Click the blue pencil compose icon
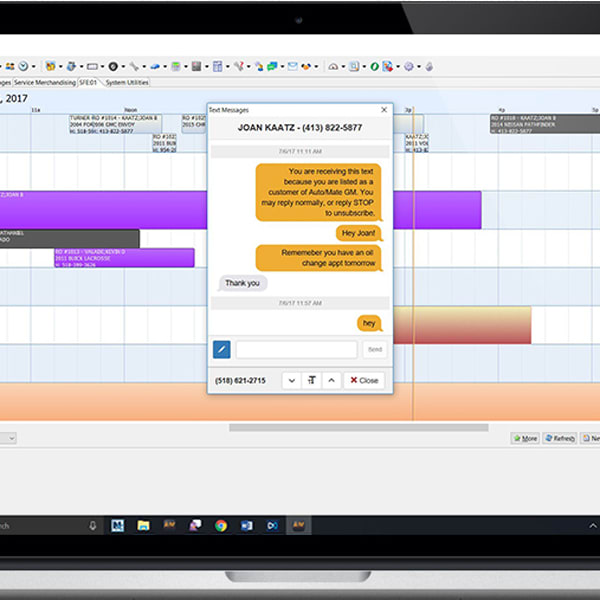This screenshot has height=600, width=600. 222,349
